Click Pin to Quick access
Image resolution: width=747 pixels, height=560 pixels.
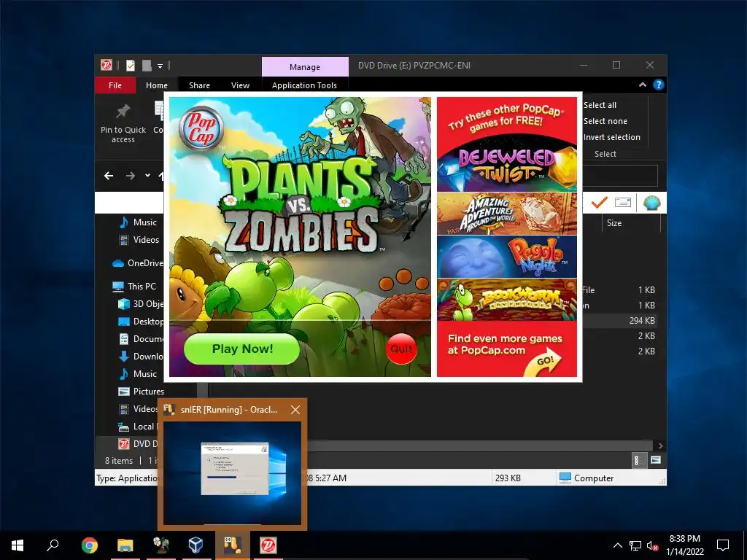pos(123,124)
